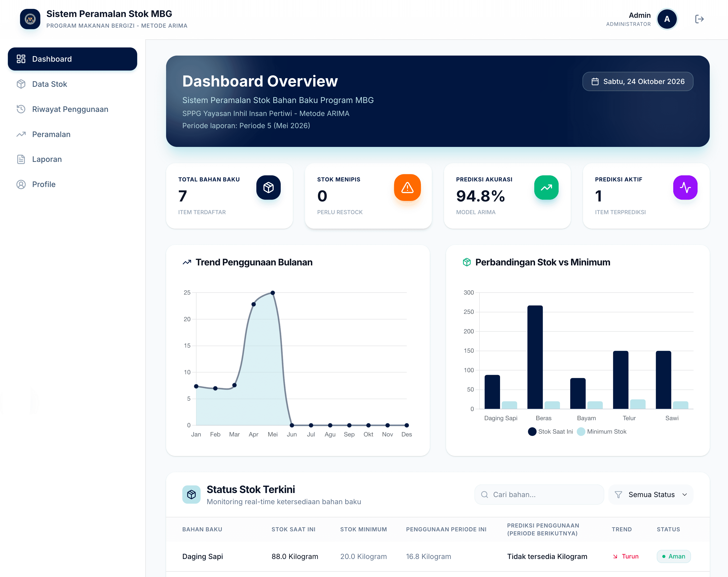Click the funnel filter icon beside Semua Status

click(x=618, y=495)
